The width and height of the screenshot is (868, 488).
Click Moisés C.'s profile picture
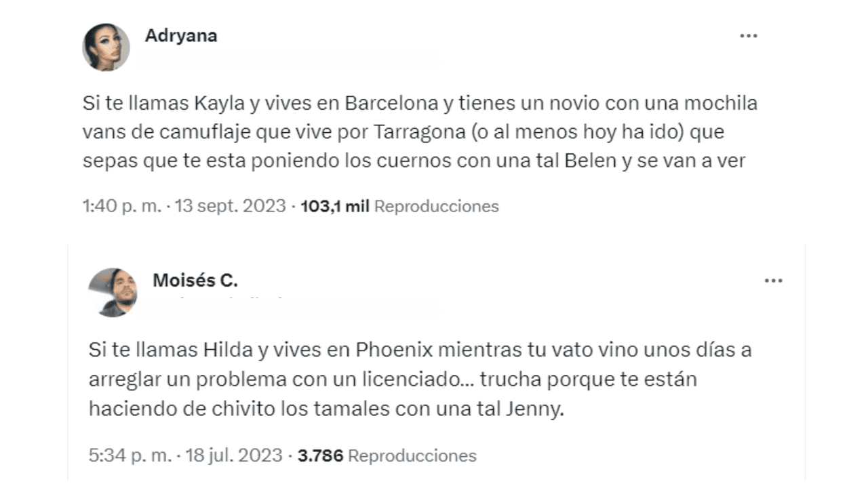[113, 289]
